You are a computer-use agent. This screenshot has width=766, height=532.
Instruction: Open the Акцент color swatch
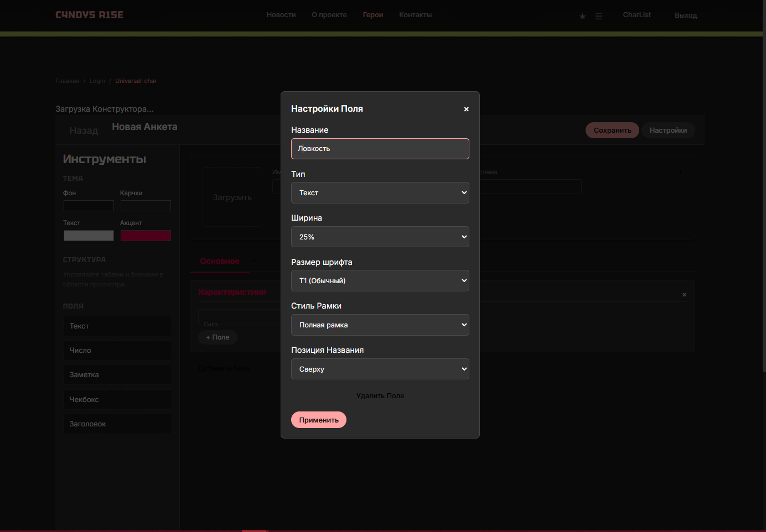click(146, 236)
